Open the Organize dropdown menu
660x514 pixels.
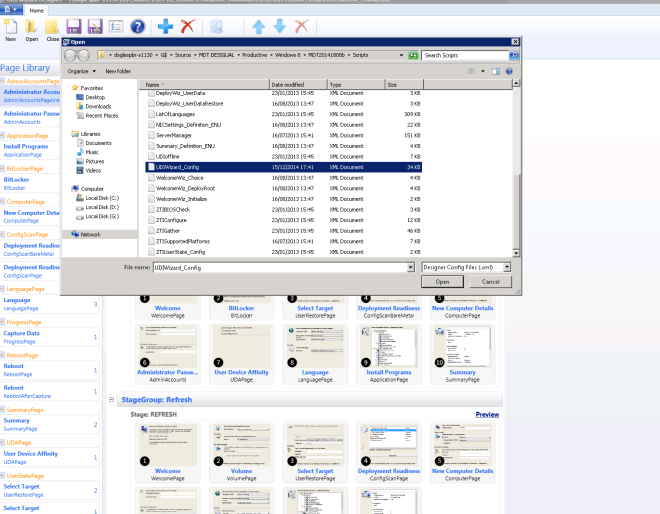click(x=81, y=71)
